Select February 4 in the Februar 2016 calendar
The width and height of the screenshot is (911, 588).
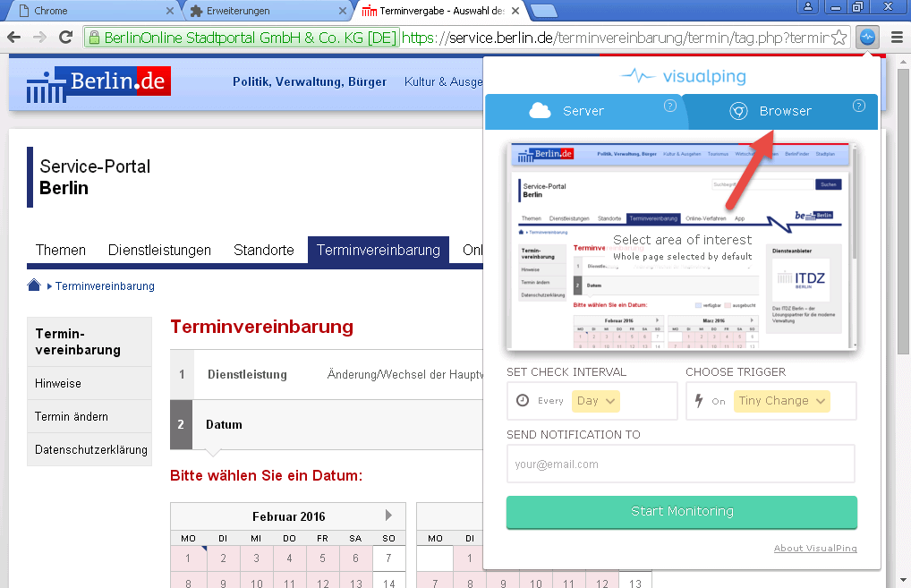point(289,558)
